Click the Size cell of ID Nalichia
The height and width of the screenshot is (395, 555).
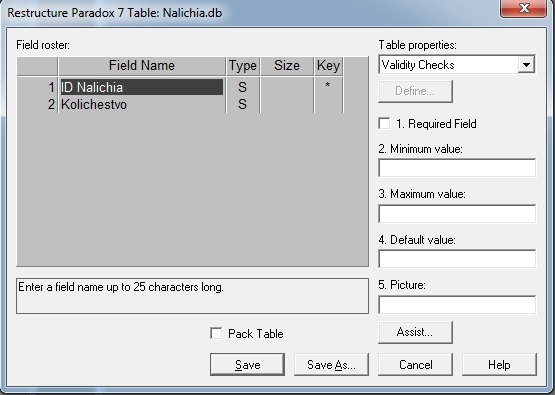click(287, 87)
